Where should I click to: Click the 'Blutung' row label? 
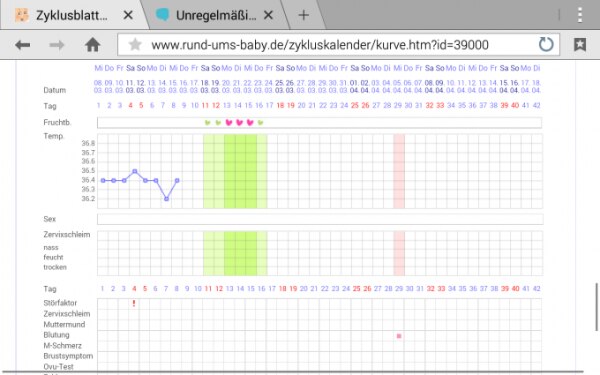tap(56, 335)
